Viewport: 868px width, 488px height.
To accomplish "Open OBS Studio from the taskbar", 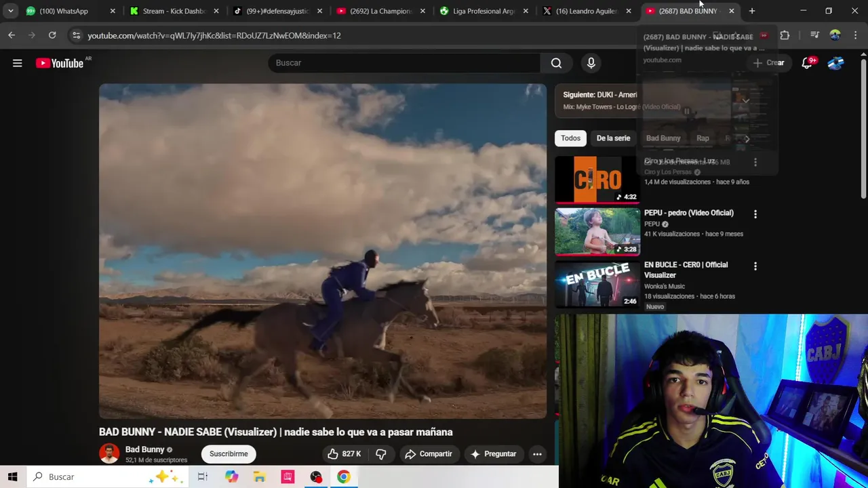I will coord(316,476).
